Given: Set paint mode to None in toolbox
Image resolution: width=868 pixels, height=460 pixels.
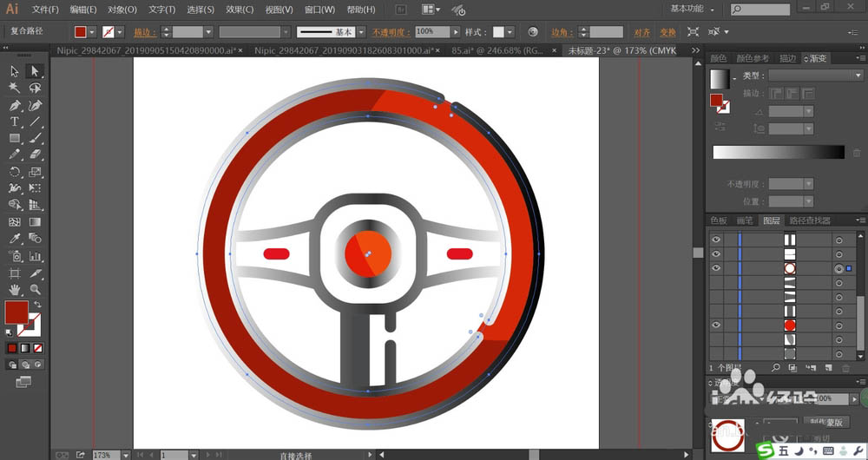Looking at the screenshot, I should tap(37, 348).
